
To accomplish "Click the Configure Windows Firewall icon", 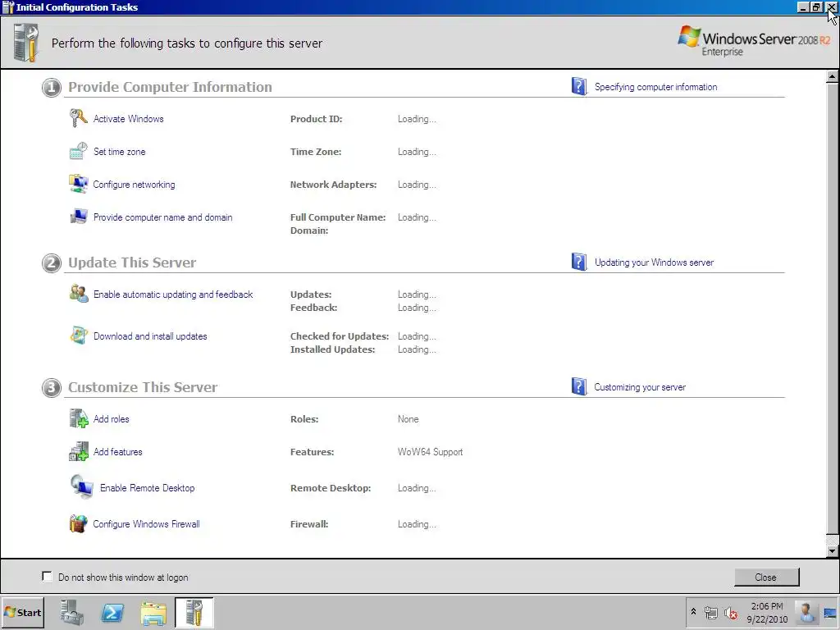I will [78, 523].
